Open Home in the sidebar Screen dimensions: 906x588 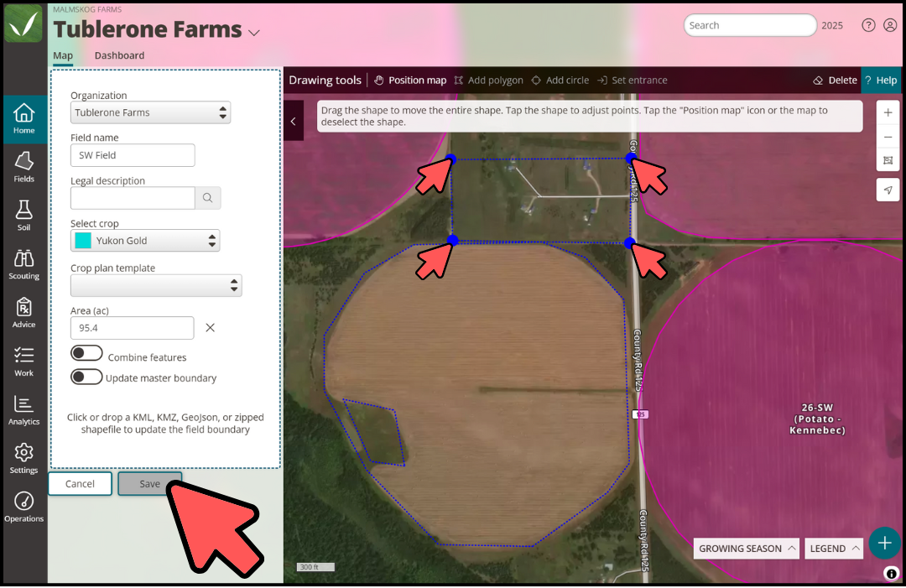[x=23, y=119]
